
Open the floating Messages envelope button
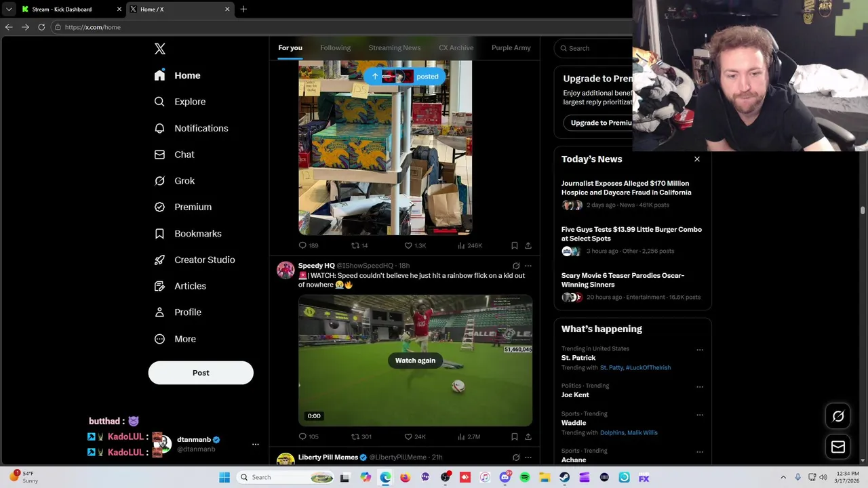[x=838, y=447]
